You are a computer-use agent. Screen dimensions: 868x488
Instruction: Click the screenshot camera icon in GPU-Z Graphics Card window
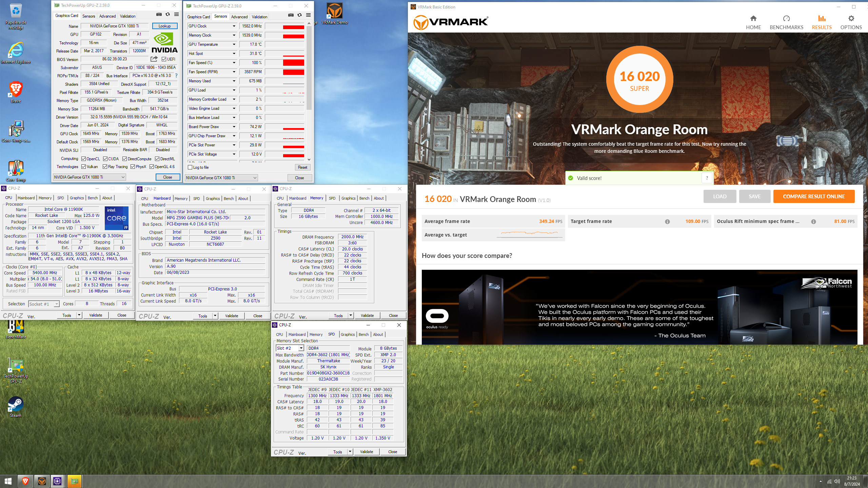pyautogui.click(x=159, y=15)
